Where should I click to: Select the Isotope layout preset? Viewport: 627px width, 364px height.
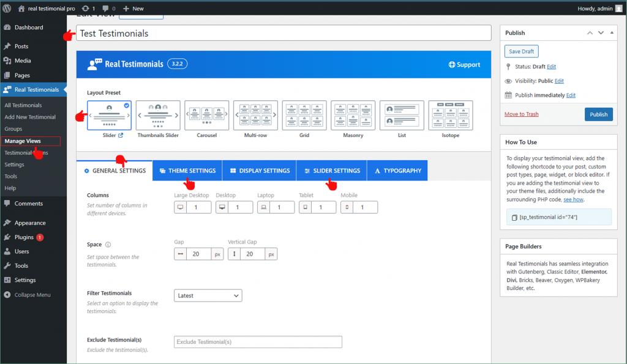tap(451, 116)
